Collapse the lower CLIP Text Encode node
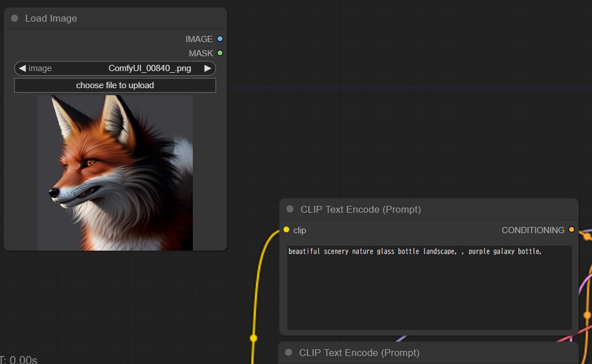 coord(288,353)
